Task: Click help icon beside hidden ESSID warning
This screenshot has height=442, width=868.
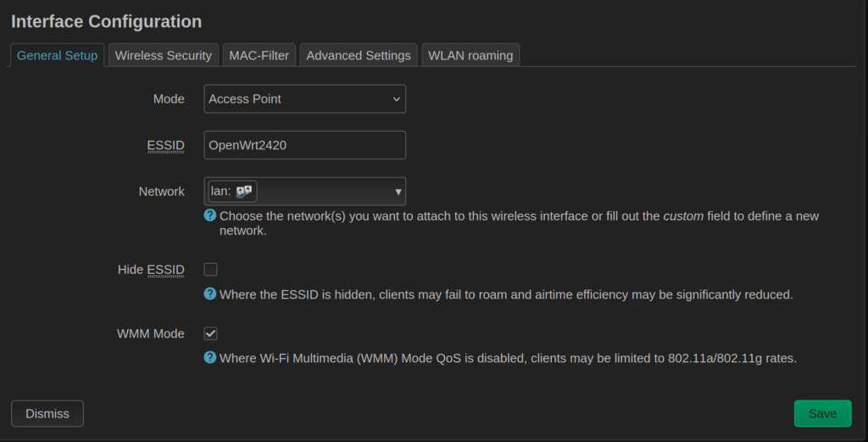Action: tap(210, 294)
